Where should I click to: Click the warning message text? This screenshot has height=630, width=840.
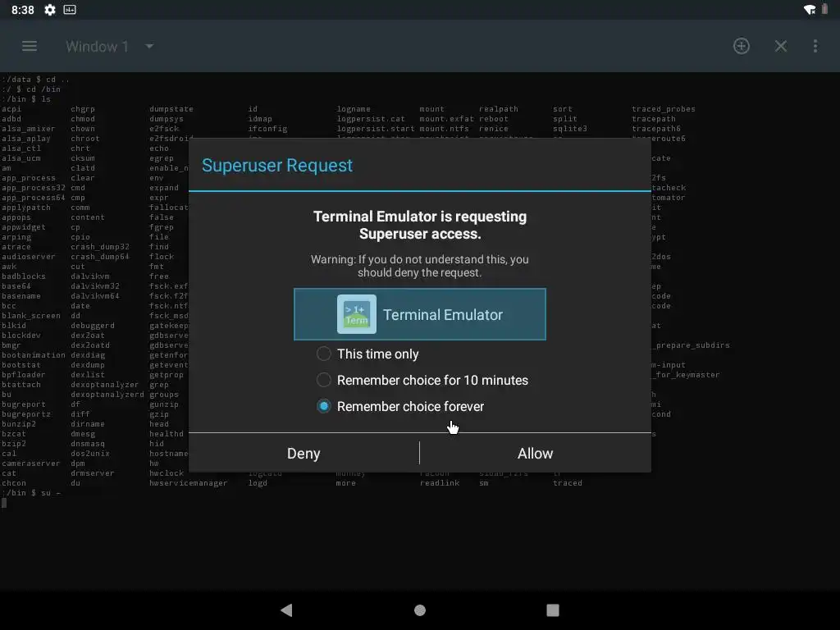click(x=420, y=266)
